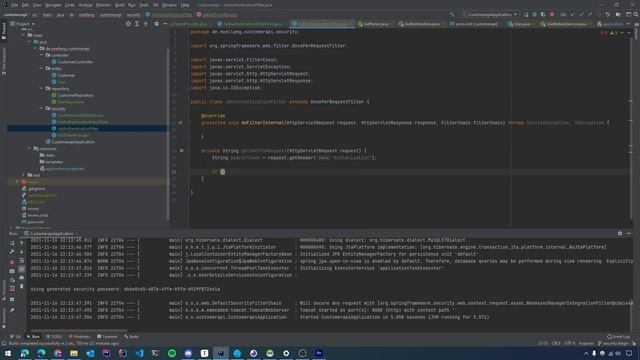The width and height of the screenshot is (640, 360).
Task: Collapse the controller package node
Action: pos(42,55)
